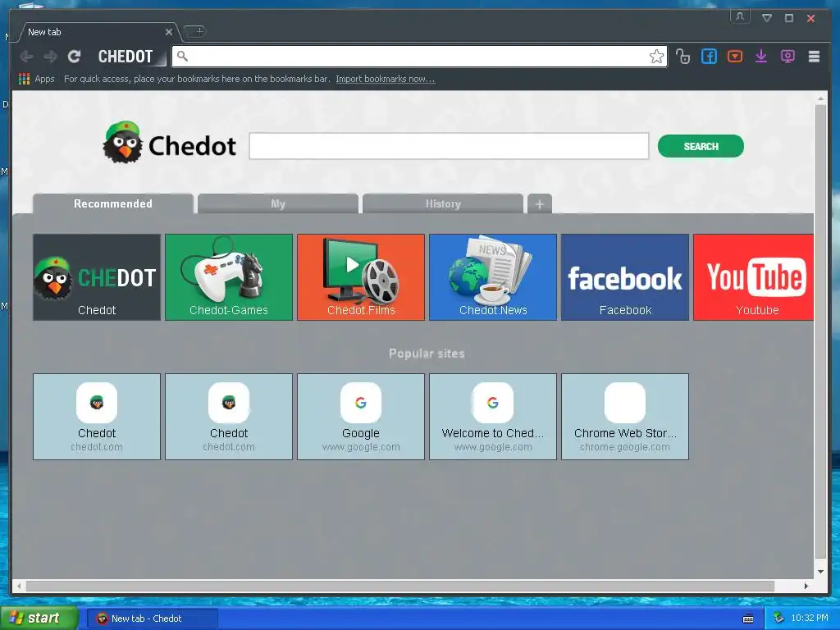Focus the Chedot page search field
Image resolution: width=840 pixels, height=630 pixels.
click(449, 146)
